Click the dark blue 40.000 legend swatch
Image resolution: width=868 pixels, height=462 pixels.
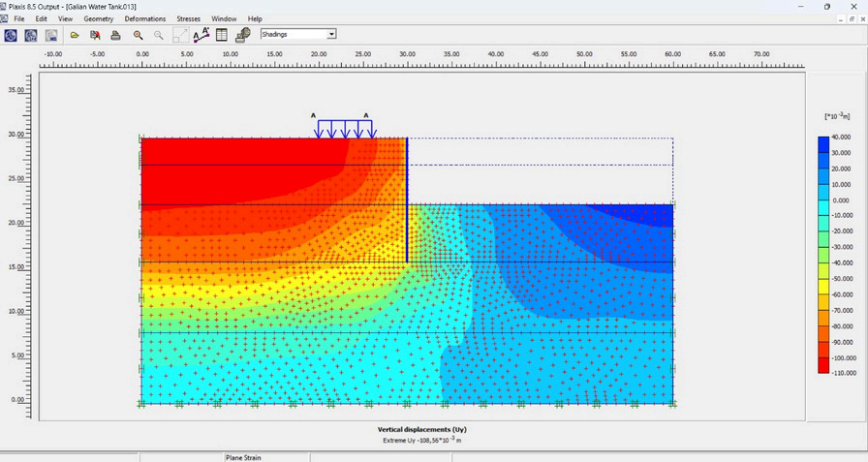point(823,144)
